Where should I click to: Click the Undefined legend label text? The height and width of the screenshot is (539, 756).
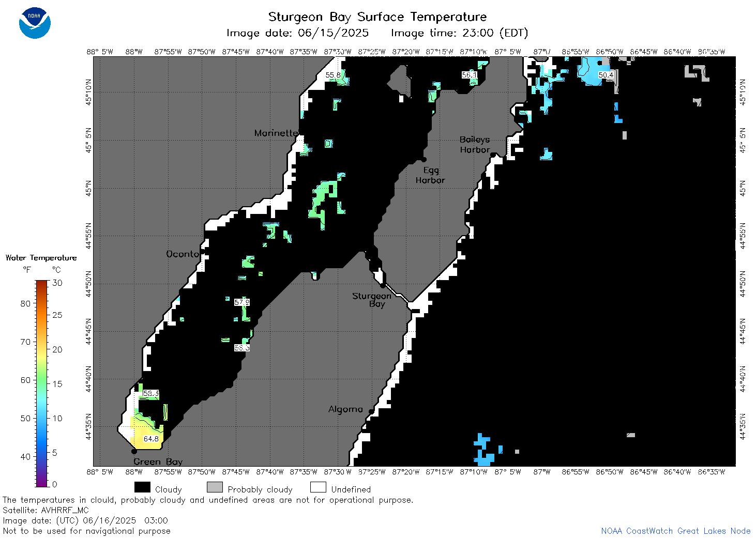click(351, 489)
